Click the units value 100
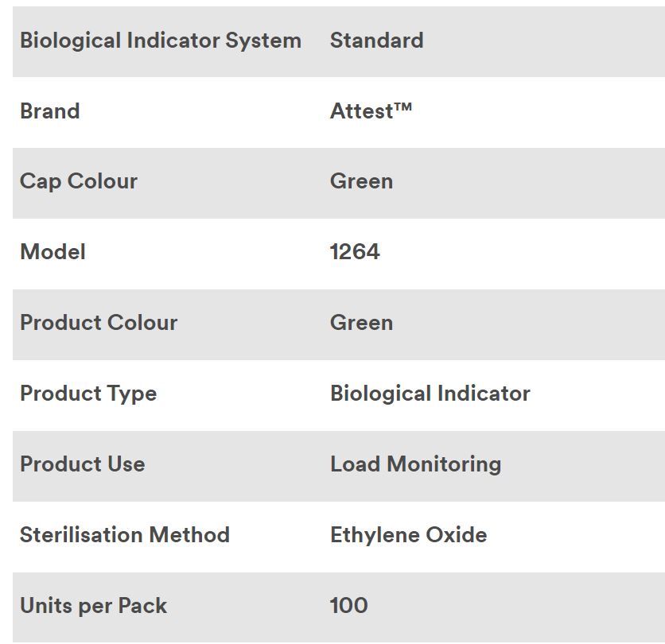This screenshot has height=644, width=665. (348, 606)
